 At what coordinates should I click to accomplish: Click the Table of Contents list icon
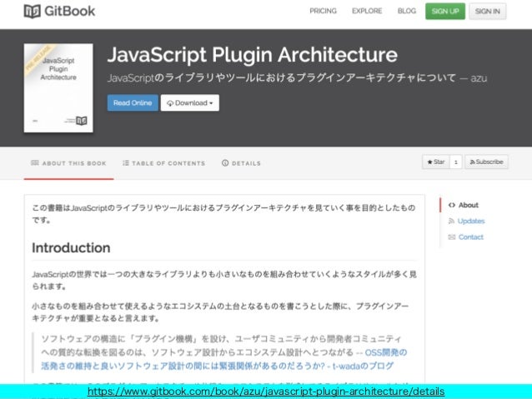pyautogui.click(x=126, y=163)
